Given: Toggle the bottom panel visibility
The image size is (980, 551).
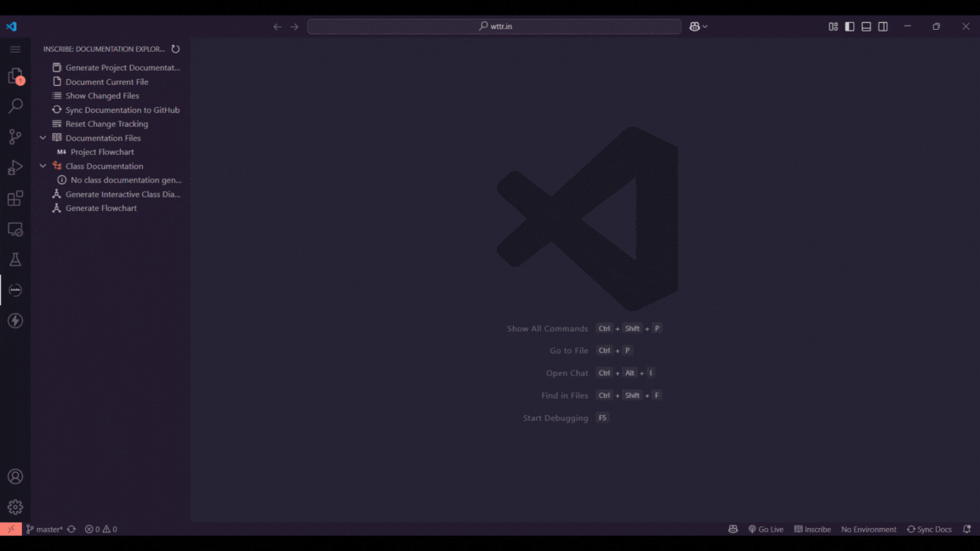Looking at the screenshot, I should pyautogui.click(x=866, y=26).
